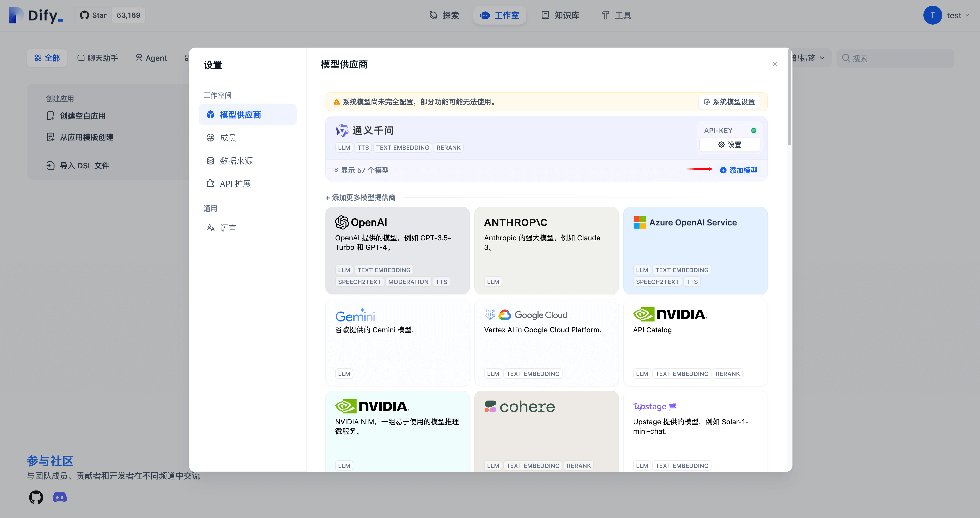
Task: Open 通义千问 设置 button
Action: [x=729, y=144]
